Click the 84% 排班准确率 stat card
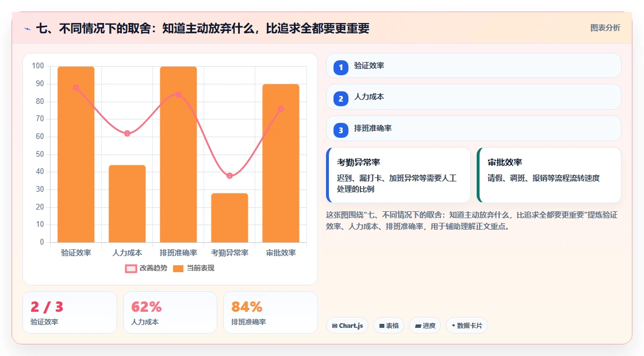Screen dimensions: 644x356 pyautogui.click(x=270, y=312)
